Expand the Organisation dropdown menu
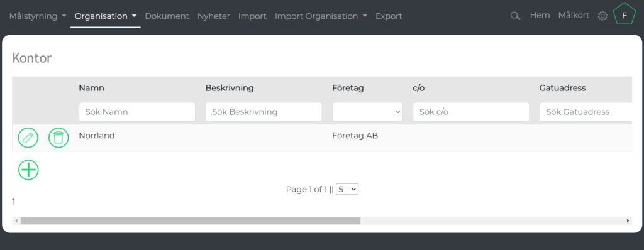This screenshot has width=644, height=250. point(106,16)
